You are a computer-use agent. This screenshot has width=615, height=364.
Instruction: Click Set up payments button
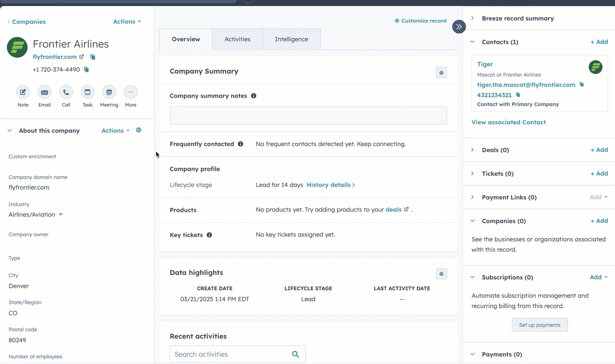coord(540,325)
